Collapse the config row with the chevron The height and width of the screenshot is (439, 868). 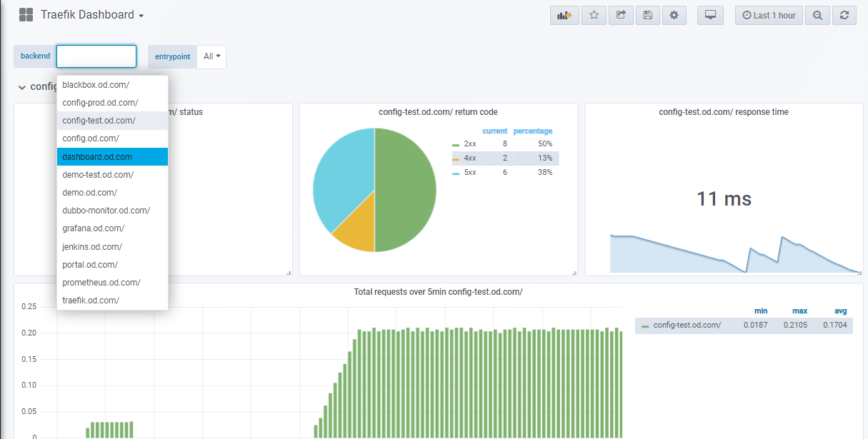(x=22, y=87)
